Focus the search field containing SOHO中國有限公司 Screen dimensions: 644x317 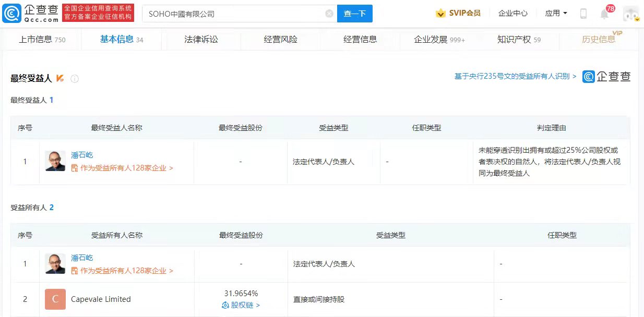pyautogui.click(x=239, y=14)
